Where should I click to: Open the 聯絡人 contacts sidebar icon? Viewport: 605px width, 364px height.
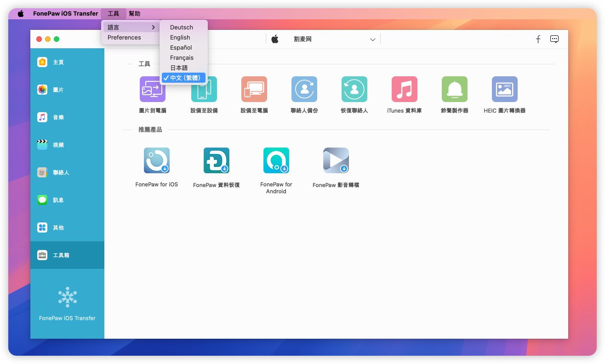tap(42, 172)
